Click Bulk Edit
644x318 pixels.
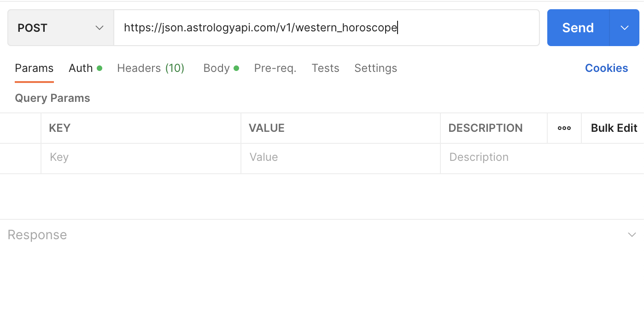click(x=614, y=128)
